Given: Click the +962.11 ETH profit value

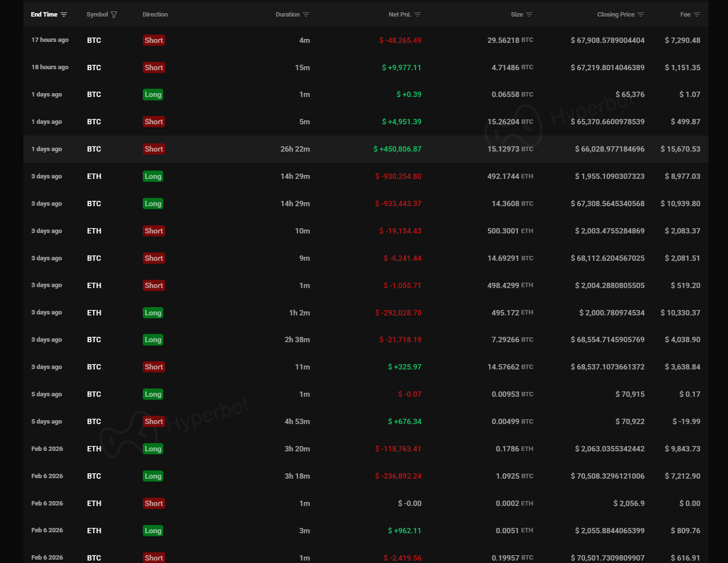Looking at the screenshot, I should pyautogui.click(x=404, y=531).
